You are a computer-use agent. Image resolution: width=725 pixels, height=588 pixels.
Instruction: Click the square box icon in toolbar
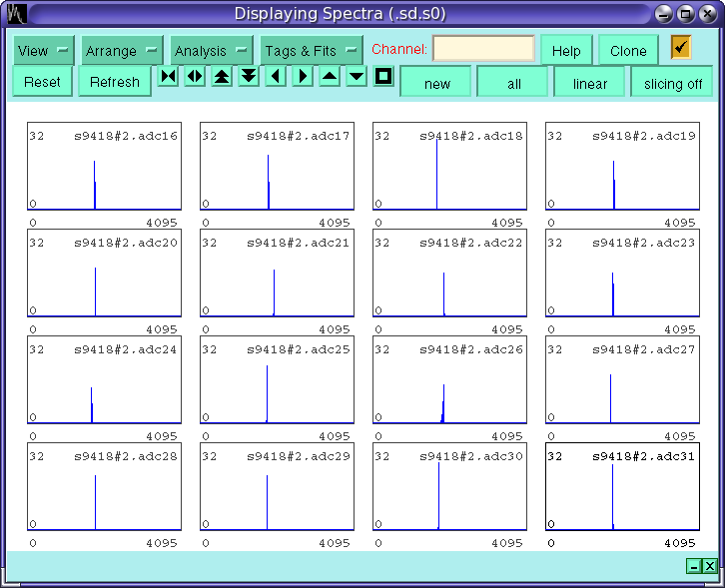(x=383, y=77)
